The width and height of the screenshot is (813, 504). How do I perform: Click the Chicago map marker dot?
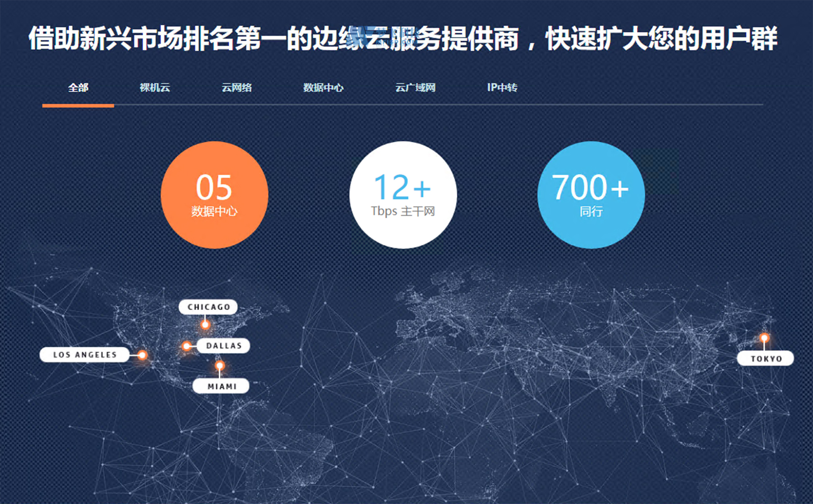pos(205,324)
